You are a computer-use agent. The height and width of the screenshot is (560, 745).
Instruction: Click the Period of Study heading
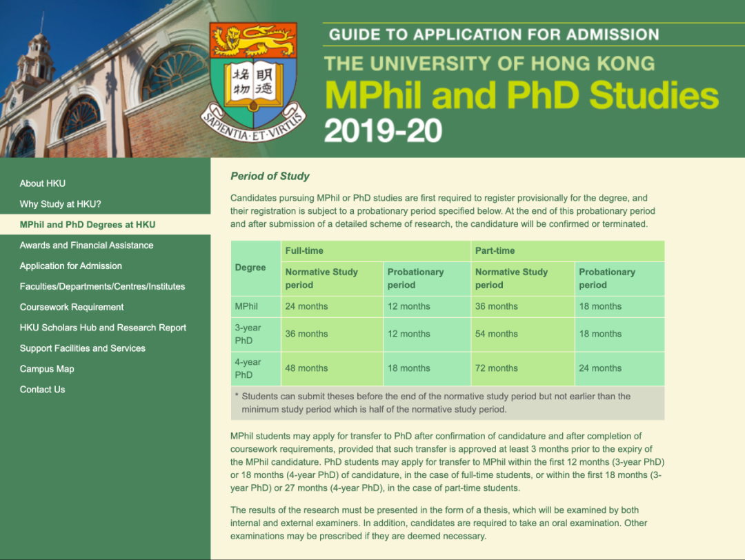270,177
